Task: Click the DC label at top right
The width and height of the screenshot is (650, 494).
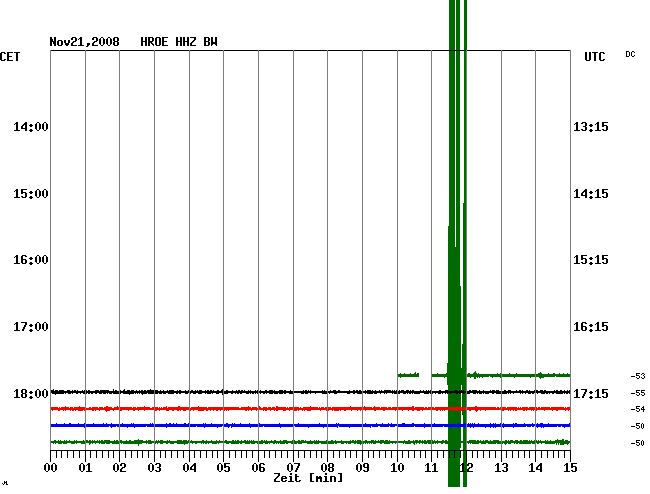Action: 630,54
